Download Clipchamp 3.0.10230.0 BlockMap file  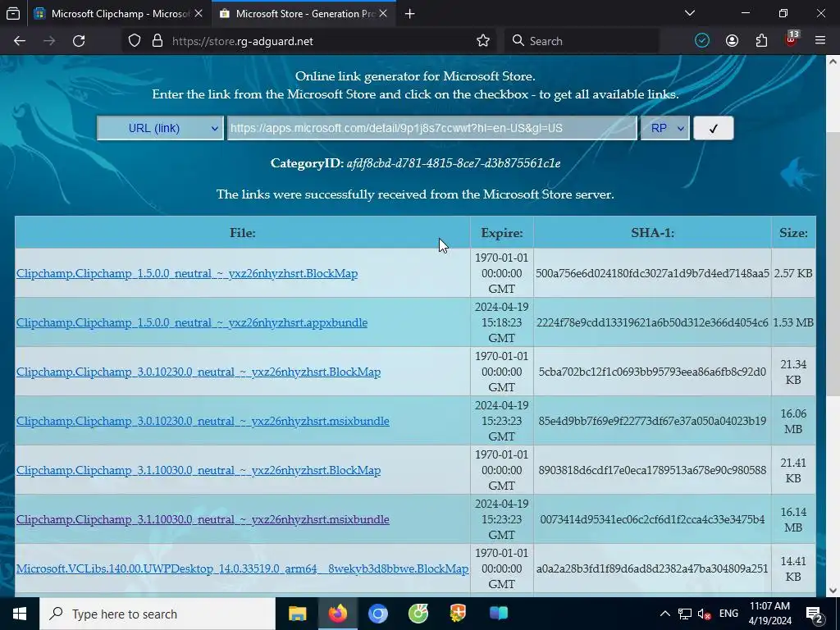199,372
